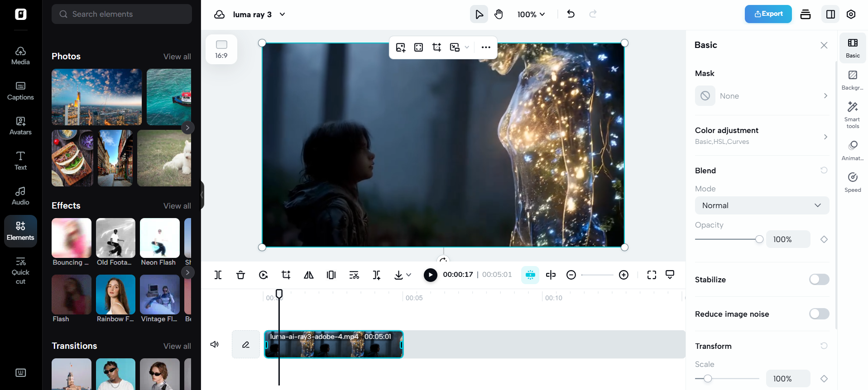Select the pointer tool
Screen dimensions: 868x390
point(479,14)
